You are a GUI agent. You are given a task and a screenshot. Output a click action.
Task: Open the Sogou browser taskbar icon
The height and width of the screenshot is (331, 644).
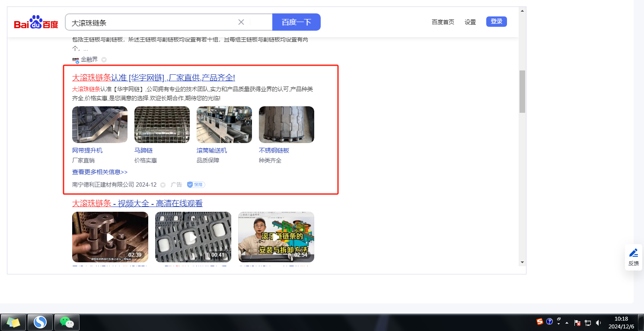(40, 322)
